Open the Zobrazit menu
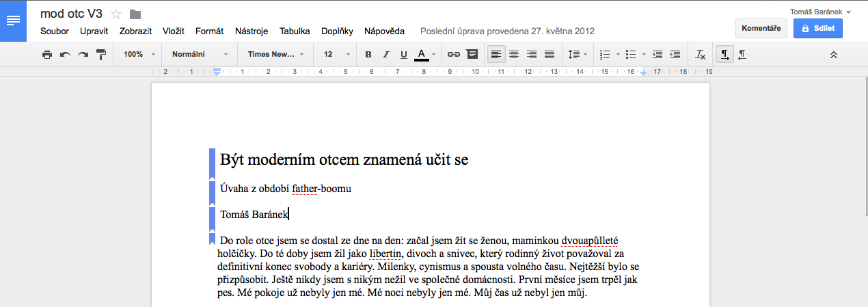Screen dimensions: 868x307 tap(135, 31)
